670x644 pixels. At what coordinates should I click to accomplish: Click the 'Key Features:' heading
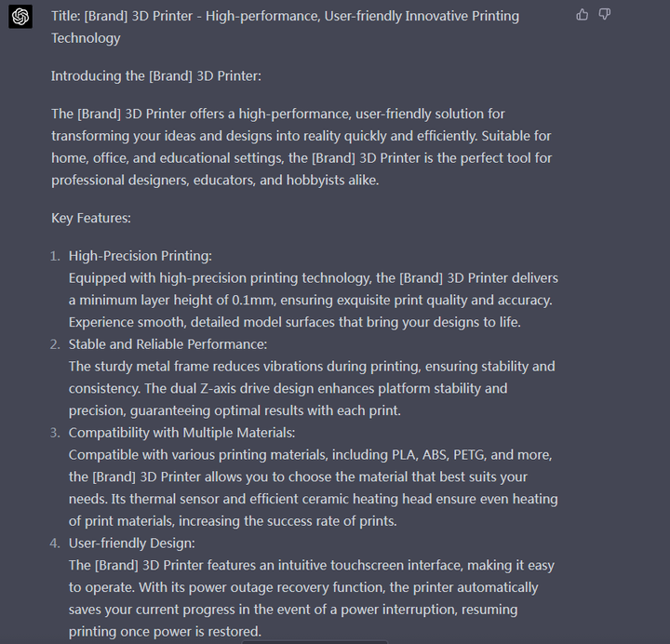point(91,218)
